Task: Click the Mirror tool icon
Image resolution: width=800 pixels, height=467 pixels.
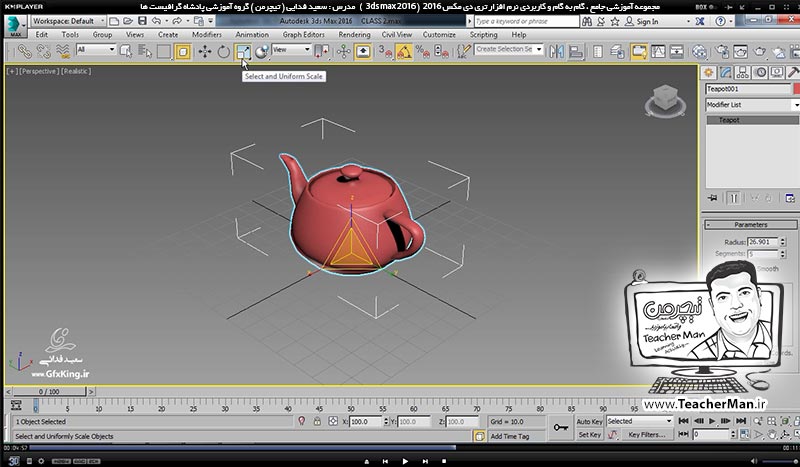Action: pyautogui.click(x=557, y=51)
